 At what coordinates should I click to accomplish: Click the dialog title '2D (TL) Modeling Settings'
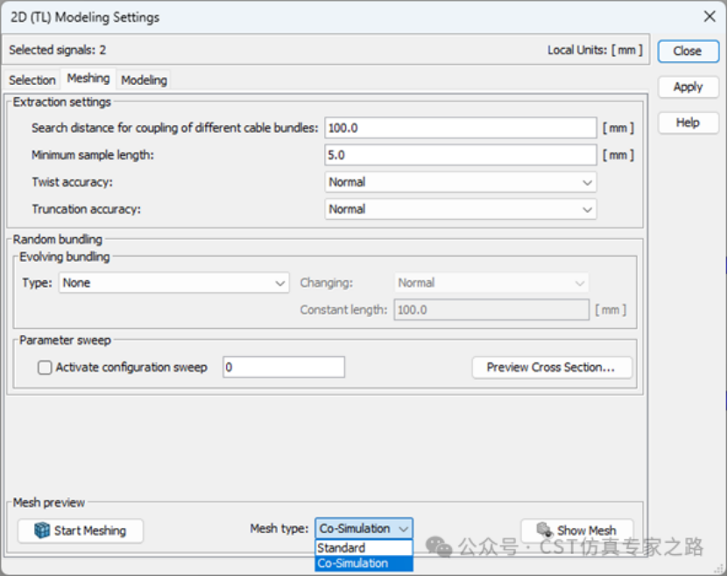85,18
